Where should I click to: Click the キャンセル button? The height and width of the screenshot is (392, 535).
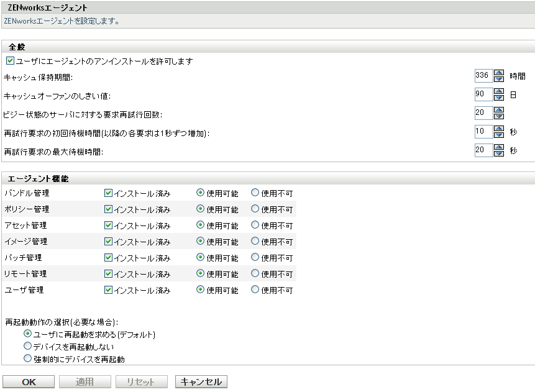201,381
